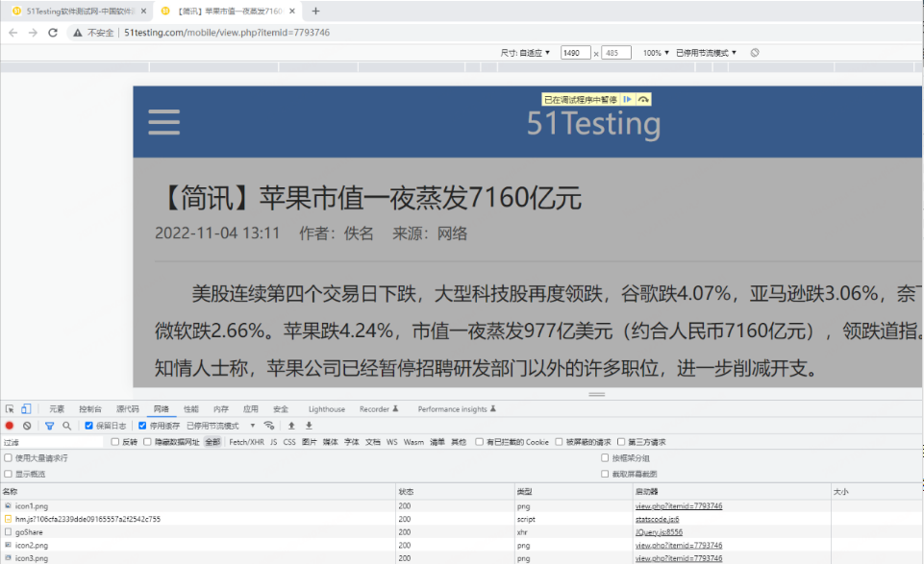
Task: Switch to 应用 Application tab
Action: click(250, 408)
